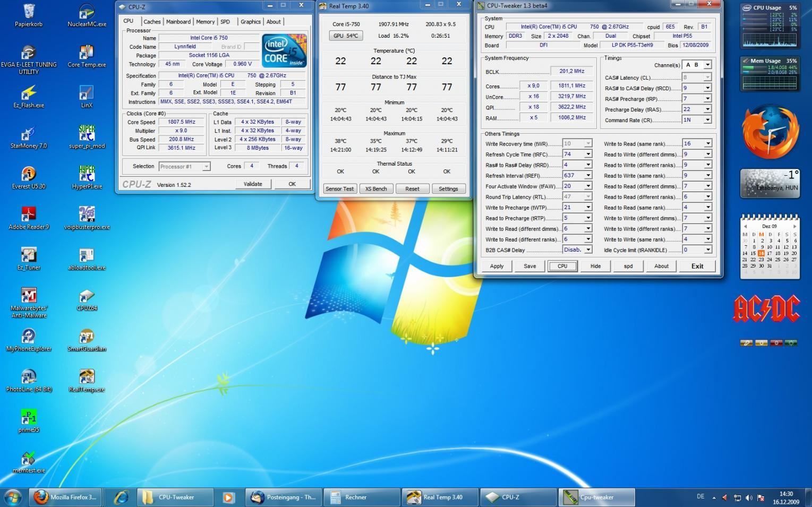This screenshot has width=812, height=507.
Task: Expand the Channel(s) A B dropdown
Action: pyautogui.click(x=707, y=65)
